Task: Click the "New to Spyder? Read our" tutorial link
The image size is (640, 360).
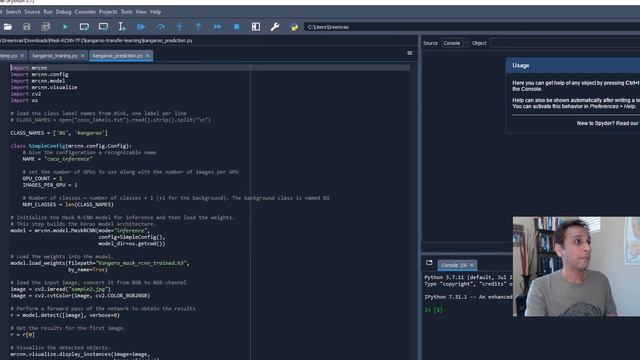Action: point(607,123)
